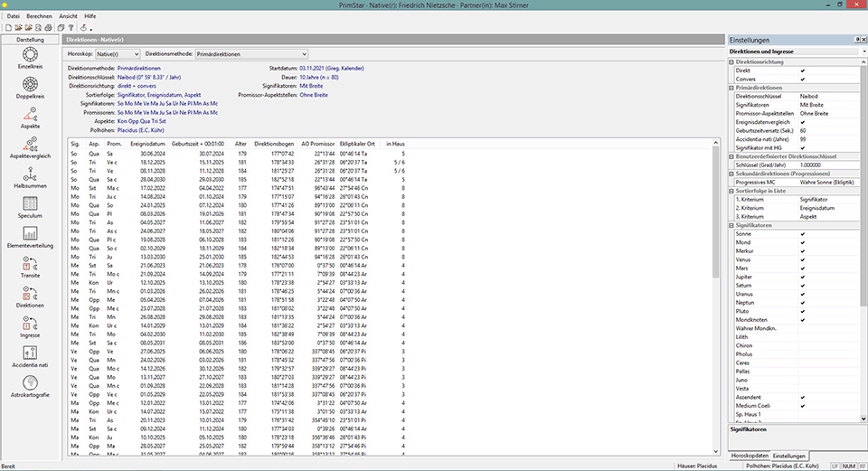This screenshot has height=471, width=868.
Task: Toggle Signifikator mit HG checkmark
Action: click(x=803, y=148)
